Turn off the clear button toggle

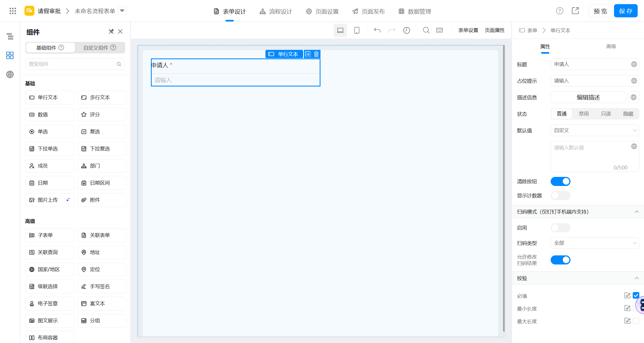pyautogui.click(x=560, y=182)
